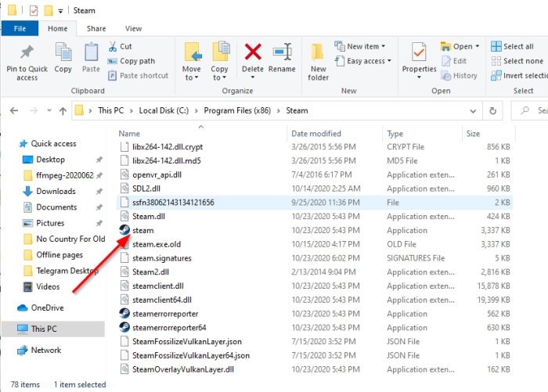Viewport: 548px width, 392px height.
Task: Go back with the left arrow
Action: pyautogui.click(x=14, y=111)
